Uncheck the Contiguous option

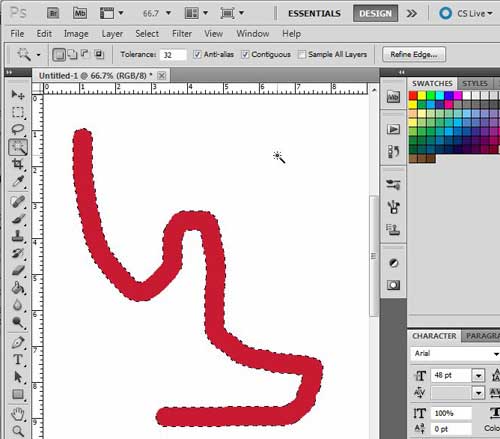[x=245, y=54]
